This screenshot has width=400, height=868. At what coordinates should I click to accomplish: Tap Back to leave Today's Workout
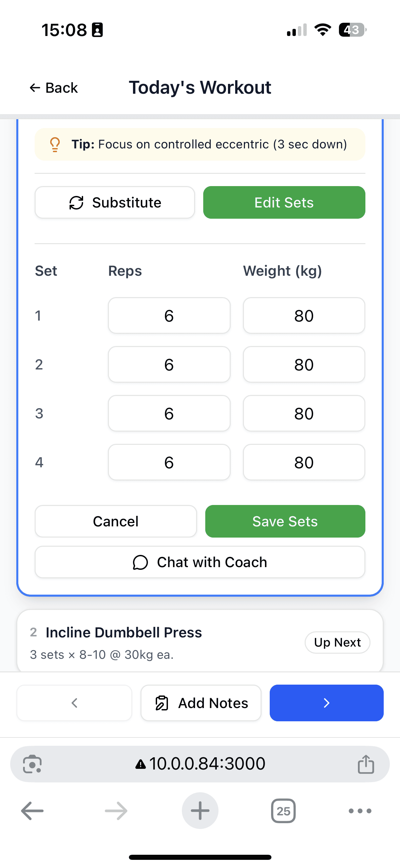[x=53, y=87]
